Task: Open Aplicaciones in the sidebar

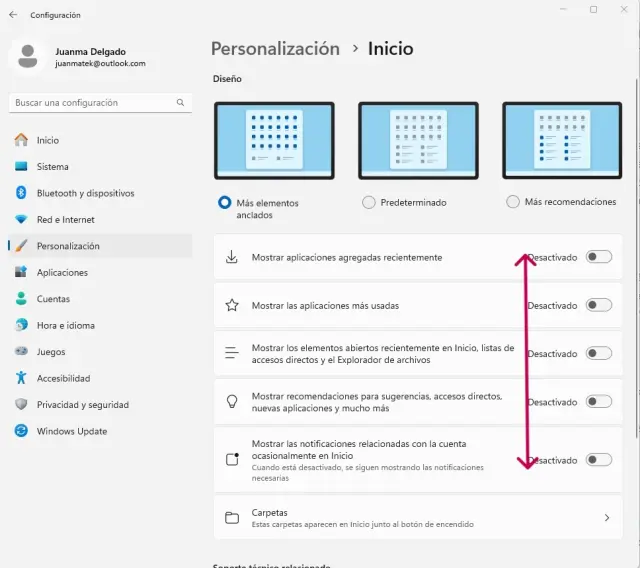Action: click(x=62, y=272)
